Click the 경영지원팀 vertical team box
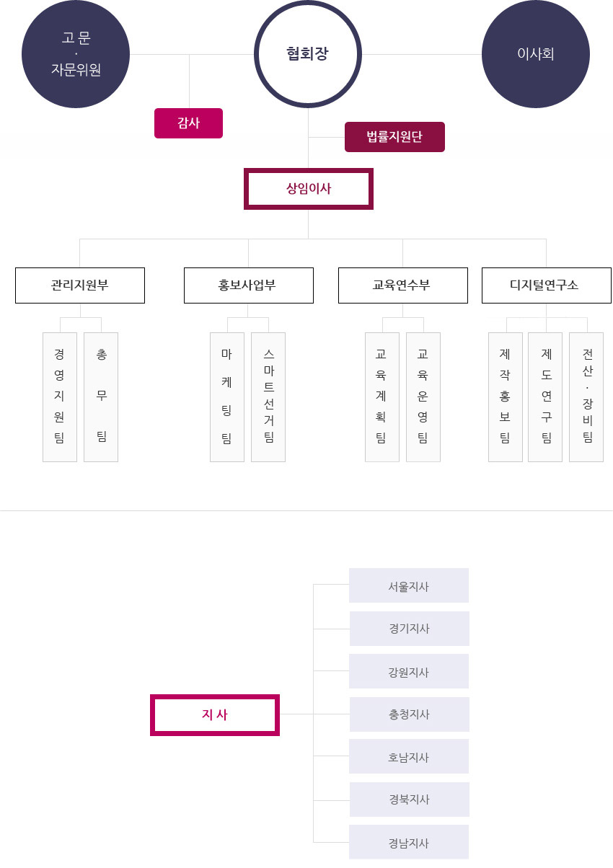The height and width of the screenshot is (868, 613). (x=60, y=397)
